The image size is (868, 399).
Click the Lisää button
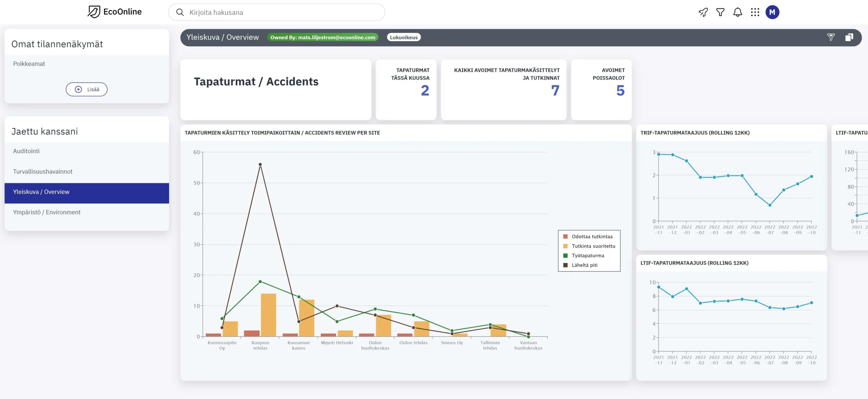click(86, 89)
